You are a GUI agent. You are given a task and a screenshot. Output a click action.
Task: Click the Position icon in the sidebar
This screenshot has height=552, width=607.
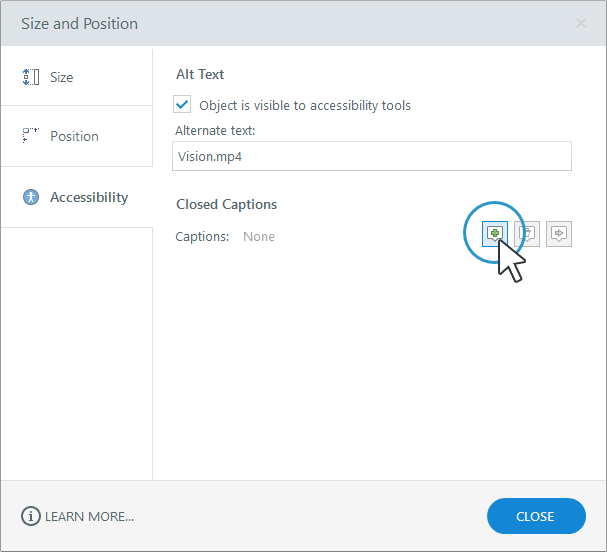pos(31,136)
